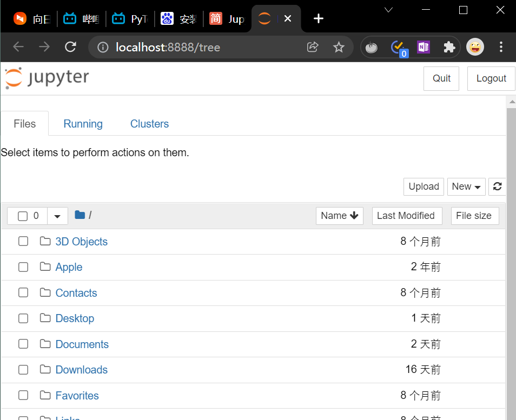Switch to the Files tab
The image size is (516, 420).
(x=25, y=124)
